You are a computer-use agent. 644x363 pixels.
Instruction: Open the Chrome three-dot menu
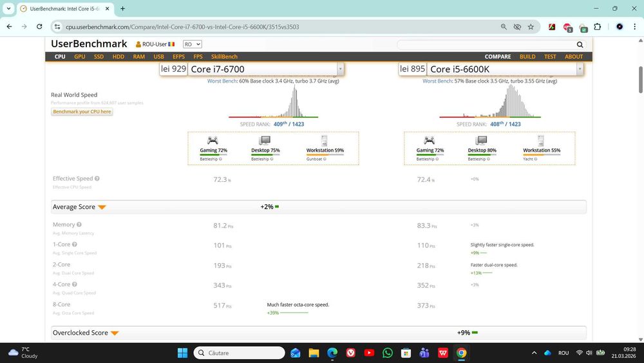[x=634, y=26]
